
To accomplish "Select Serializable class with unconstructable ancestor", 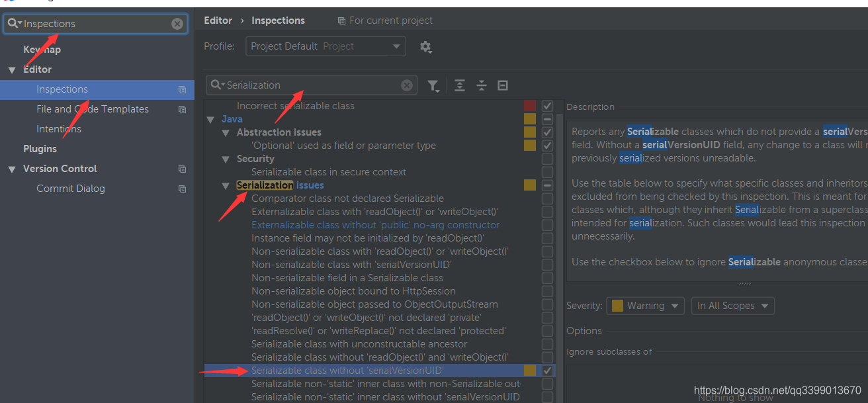I will [359, 344].
